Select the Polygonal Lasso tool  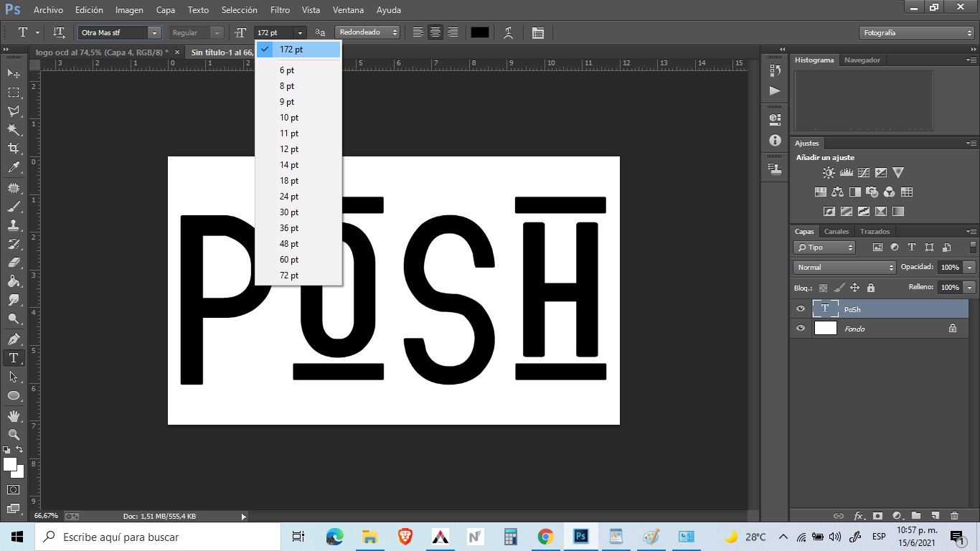click(14, 111)
